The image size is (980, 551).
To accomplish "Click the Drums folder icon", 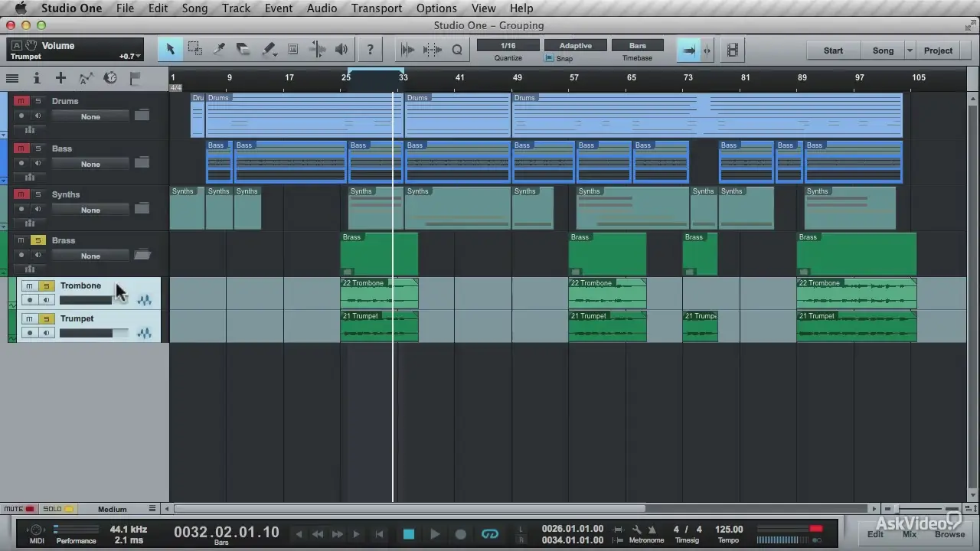I will click(142, 116).
